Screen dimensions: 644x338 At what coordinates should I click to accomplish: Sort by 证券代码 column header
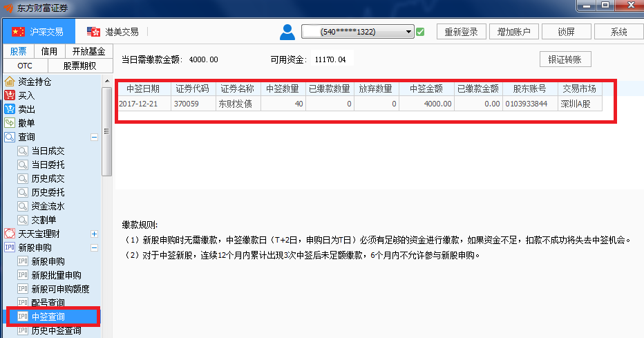pos(193,88)
